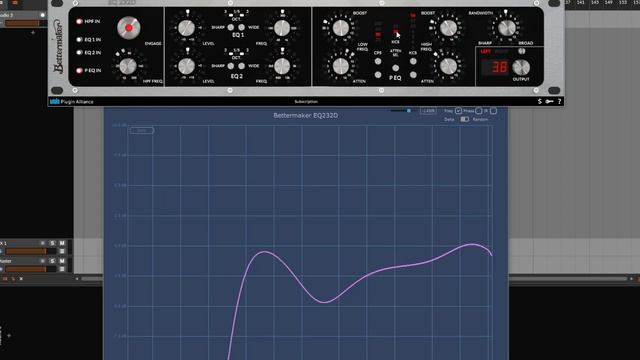Click the analyzer level slider handle
The image size is (640, 360).
pyautogui.click(x=409, y=111)
